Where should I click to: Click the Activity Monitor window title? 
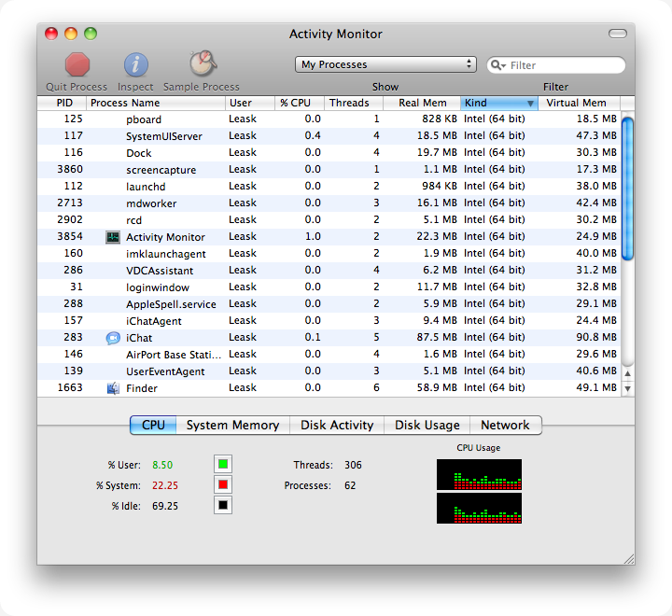point(336,34)
